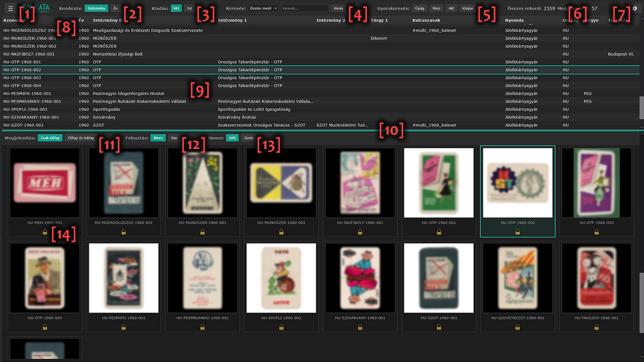The width and height of the screenshot is (644, 362).
Task: Set hover mode to Zoom
Action: (249, 138)
